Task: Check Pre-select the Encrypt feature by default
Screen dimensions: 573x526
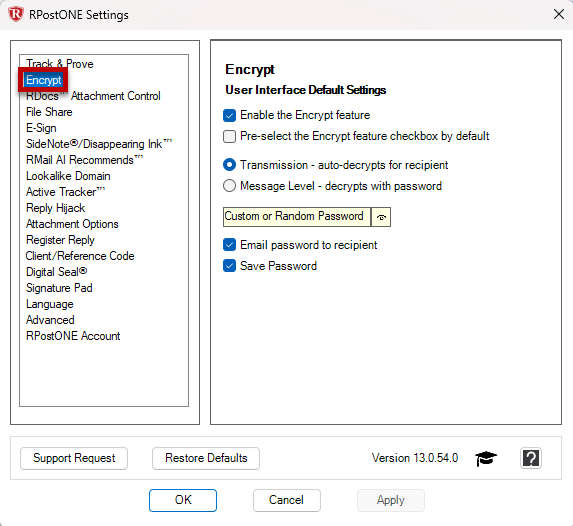Action: click(x=229, y=136)
